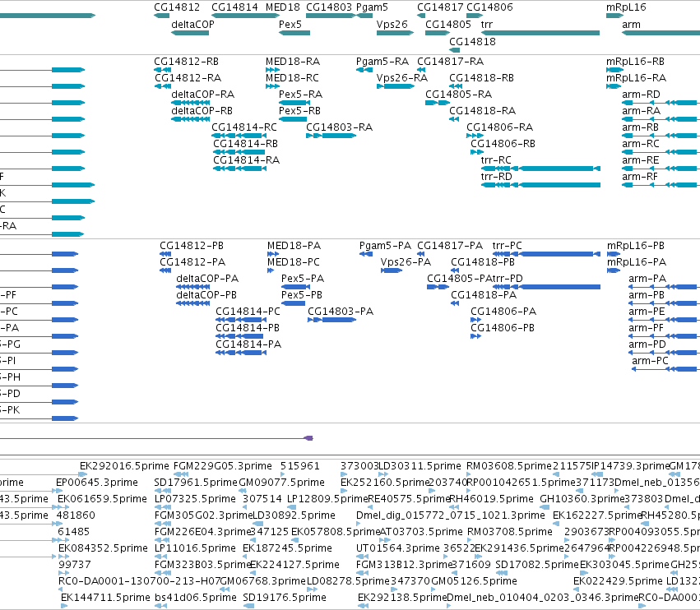This screenshot has width=700, height=610.
Task: Click transcript label 'MED18-RC'
Action: point(292,77)
